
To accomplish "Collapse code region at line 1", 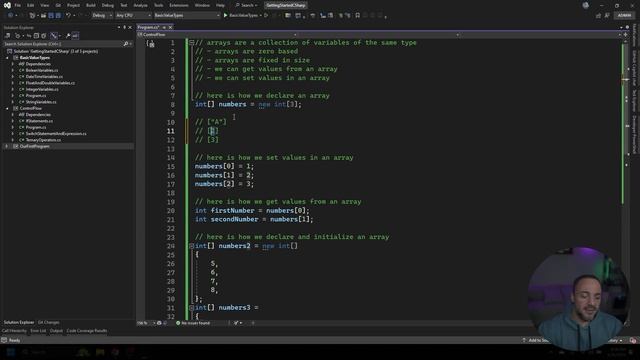I will 191,42.
